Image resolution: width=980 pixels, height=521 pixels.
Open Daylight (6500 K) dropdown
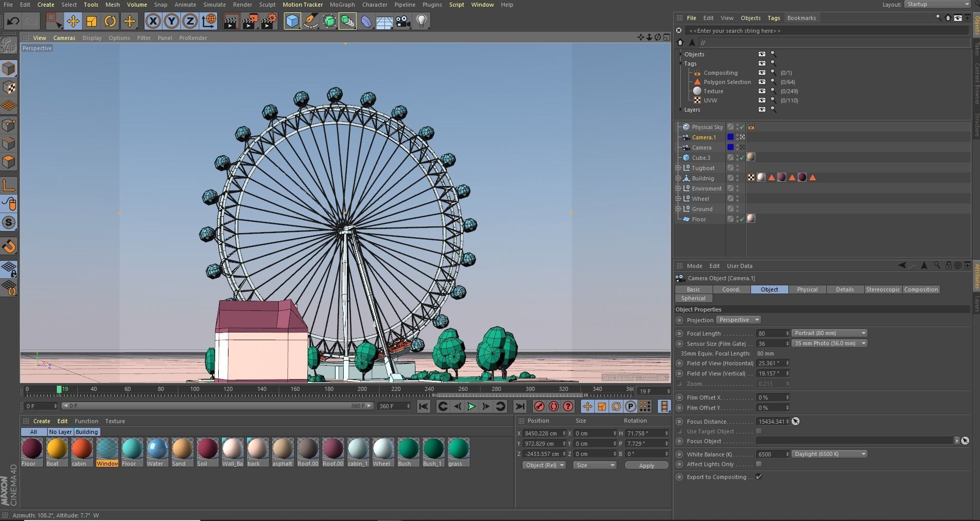coord(829,454)
